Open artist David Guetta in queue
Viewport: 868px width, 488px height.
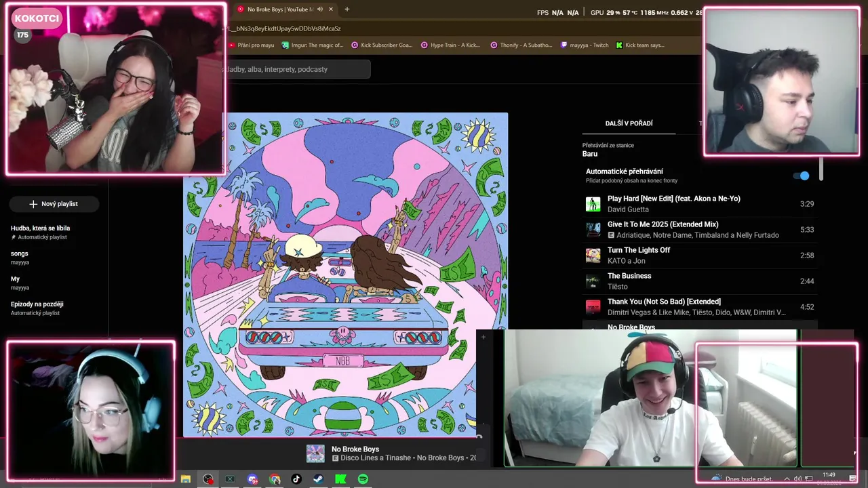[x=628, y=209]
